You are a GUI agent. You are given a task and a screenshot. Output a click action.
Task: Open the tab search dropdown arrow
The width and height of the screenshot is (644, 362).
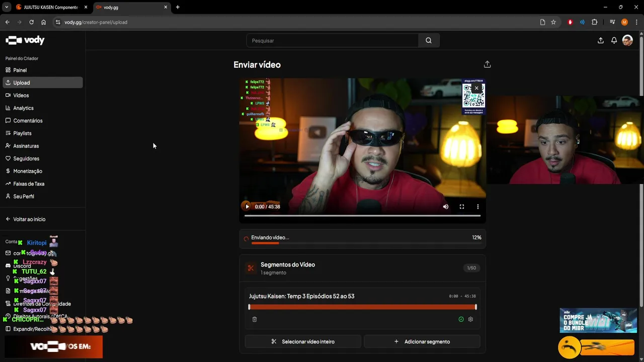pos(7,7)
